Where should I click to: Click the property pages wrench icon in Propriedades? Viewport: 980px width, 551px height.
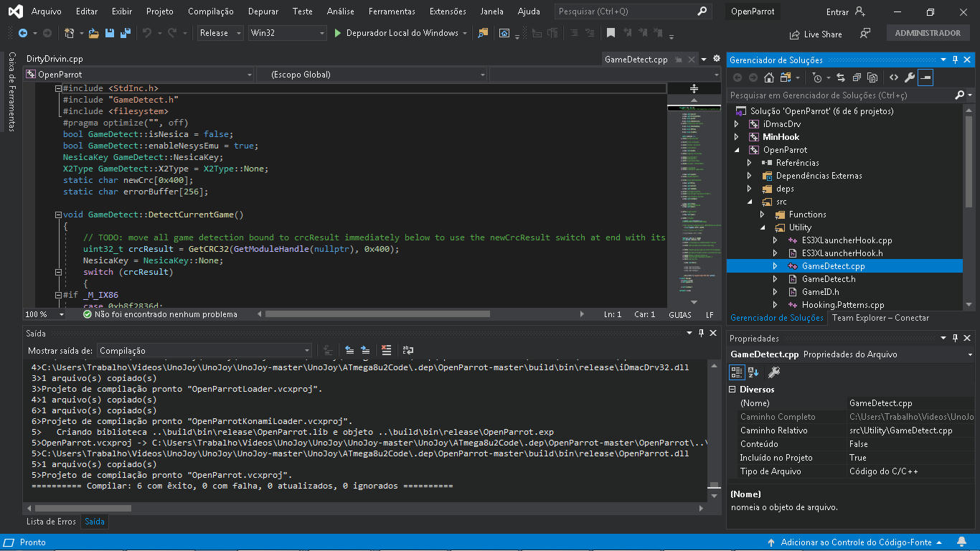773,372
